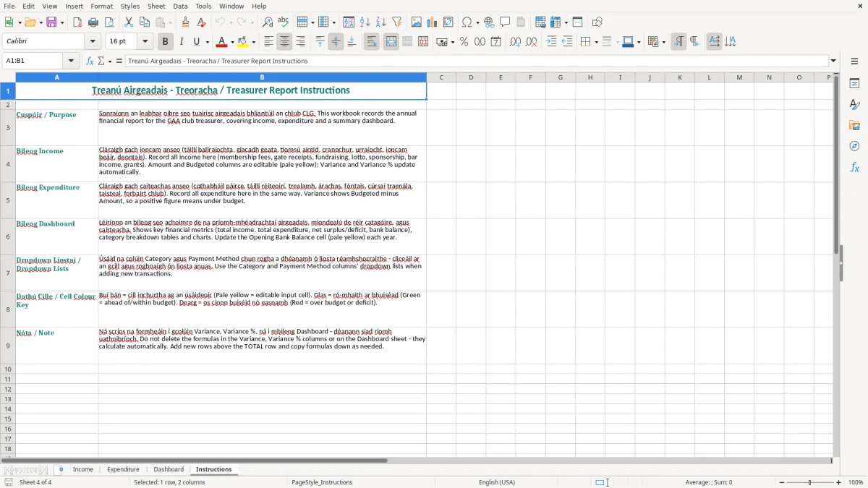Image resolution: width=868 pixels, height=488 pixels.
Task: Open the Select Function sigma dropdown
Action: (109, 61)
